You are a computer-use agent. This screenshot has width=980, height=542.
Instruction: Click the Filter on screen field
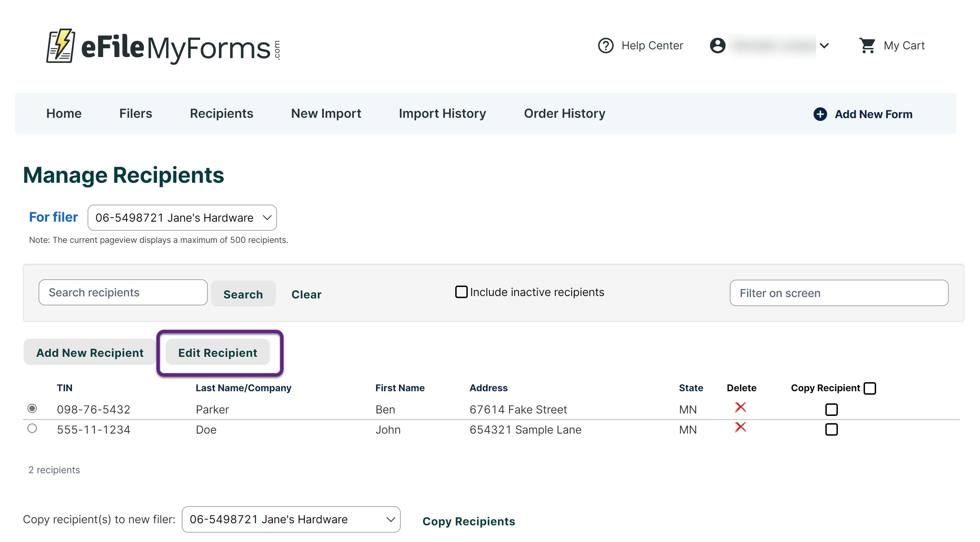pos(839,293)
